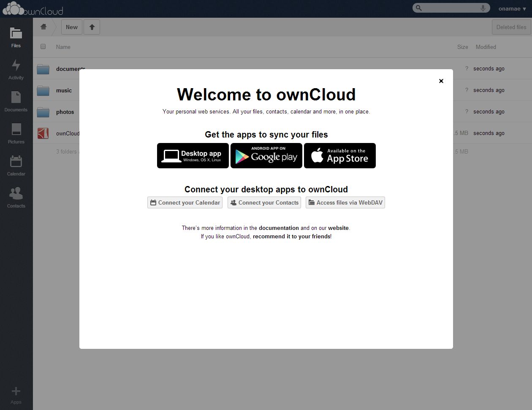Click the search magnifier icon
532x410 pixels.
[x=418, y=8]
